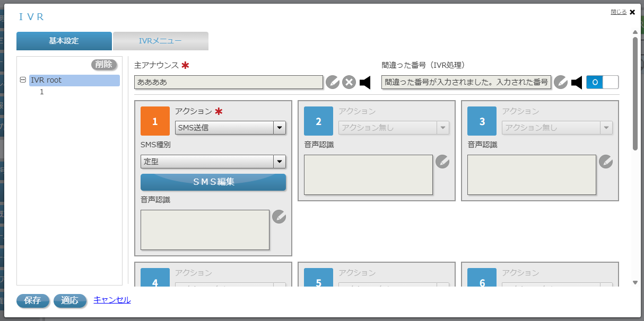Open the ＳＭＳ編集 editor

coord(213,182)
